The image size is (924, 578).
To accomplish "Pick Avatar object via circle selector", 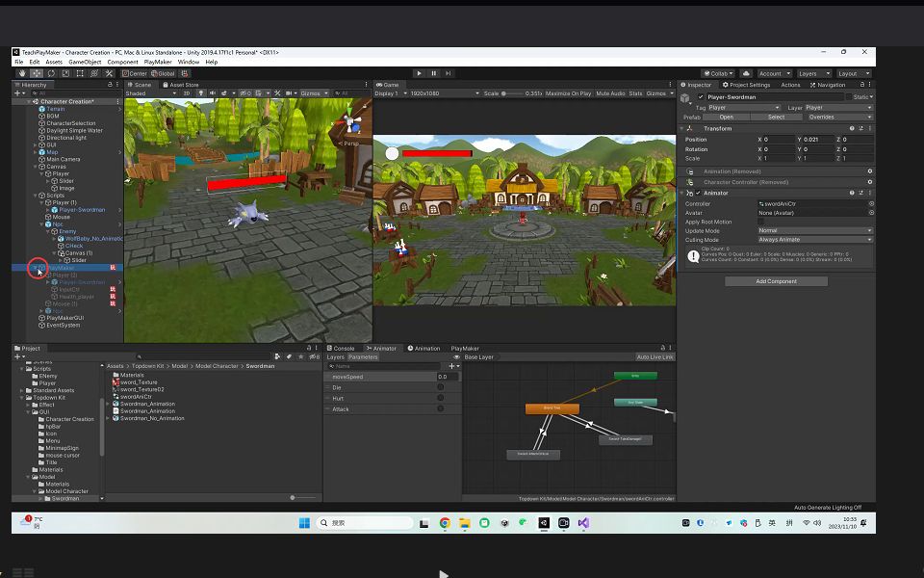I will click(871, 212).
